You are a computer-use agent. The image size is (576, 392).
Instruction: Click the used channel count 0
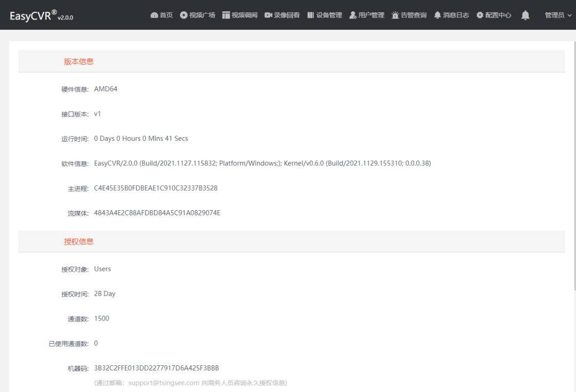[x=96, y=343]
